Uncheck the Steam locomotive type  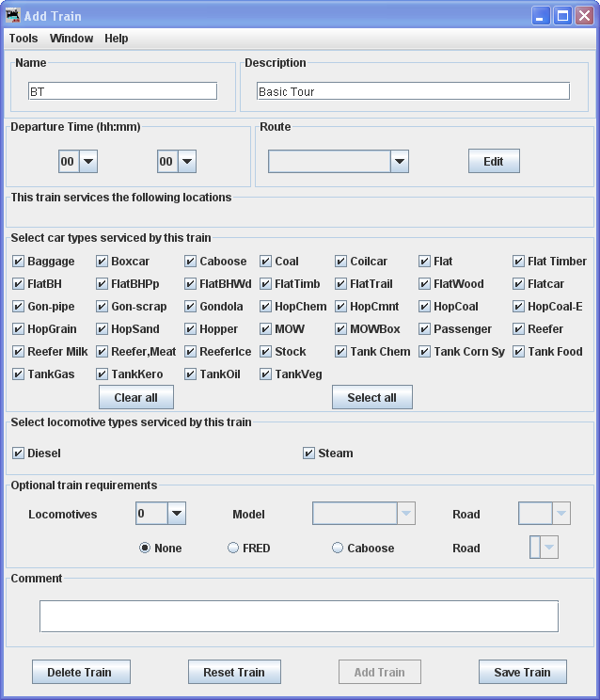(x=308, y=453)
